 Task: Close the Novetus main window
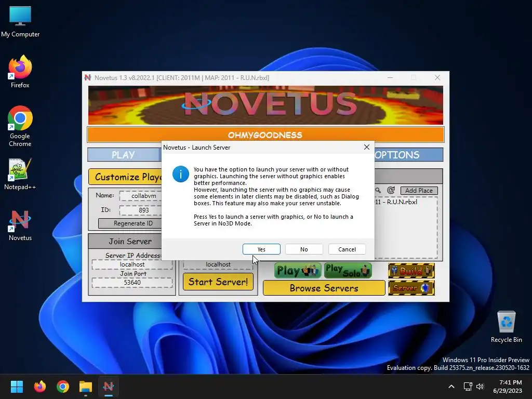point(437,77)
